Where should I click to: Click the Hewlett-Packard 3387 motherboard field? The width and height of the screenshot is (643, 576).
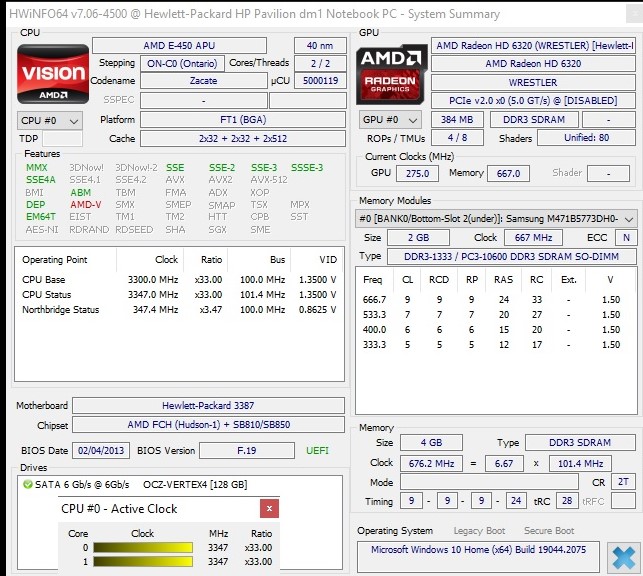pos(208,405)
